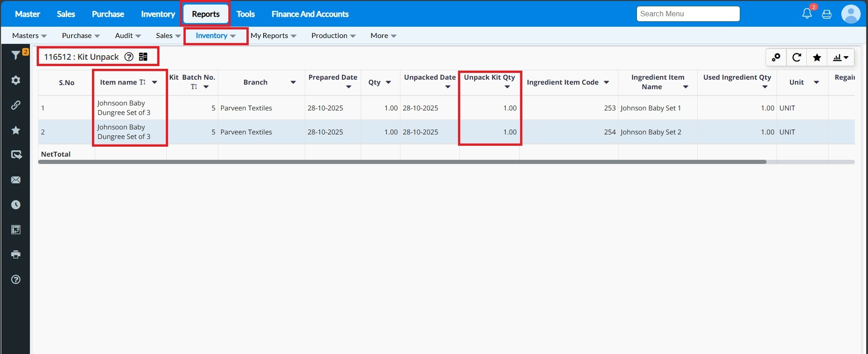
Task: Refresh the Kit Unpack report
Action: click(x=796, y=57)
